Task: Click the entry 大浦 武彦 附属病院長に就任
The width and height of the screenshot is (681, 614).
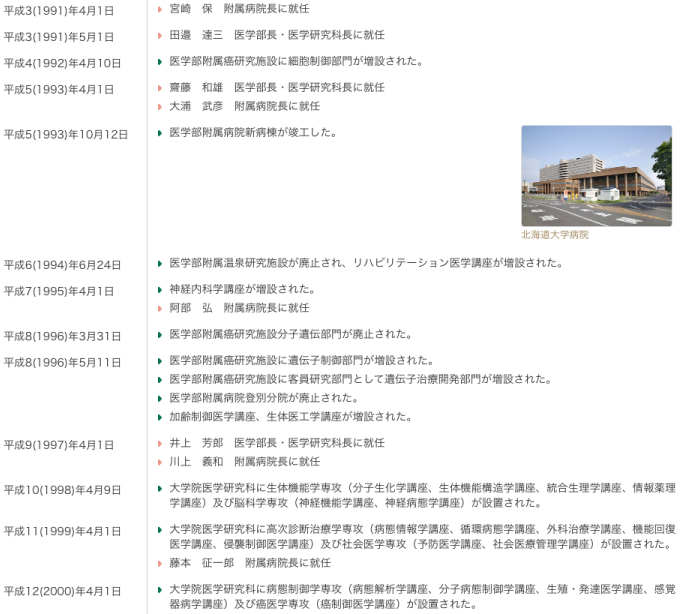Action: coord(245,106)
